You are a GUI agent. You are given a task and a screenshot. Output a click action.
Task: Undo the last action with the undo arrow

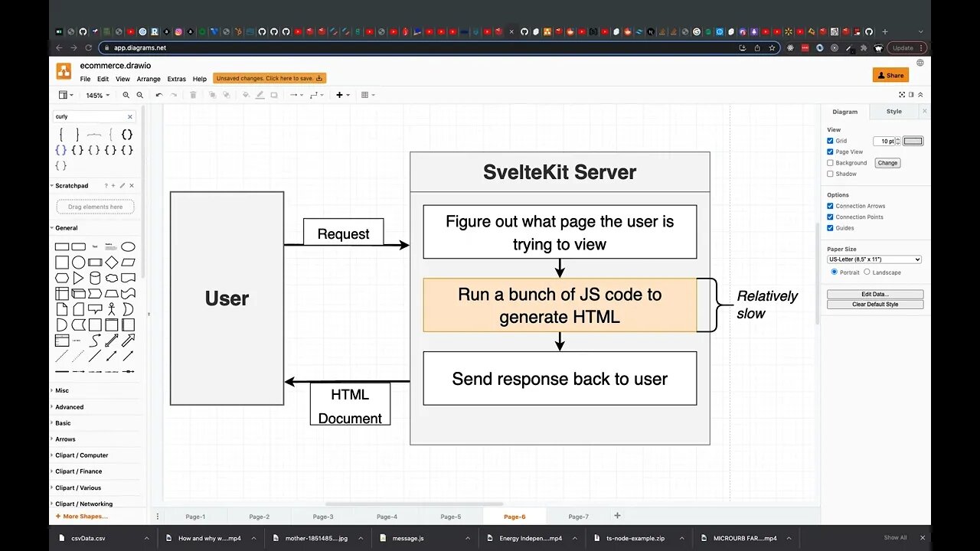pos(159,95)
